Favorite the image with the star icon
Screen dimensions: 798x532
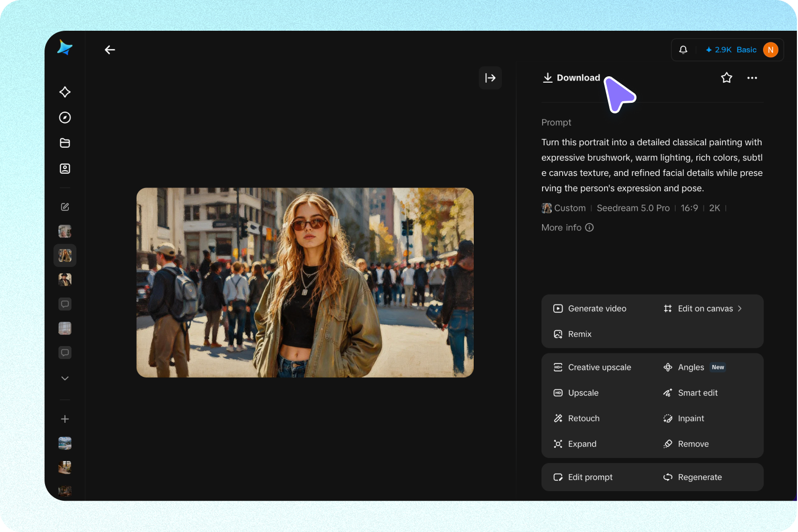pos(726,78)
